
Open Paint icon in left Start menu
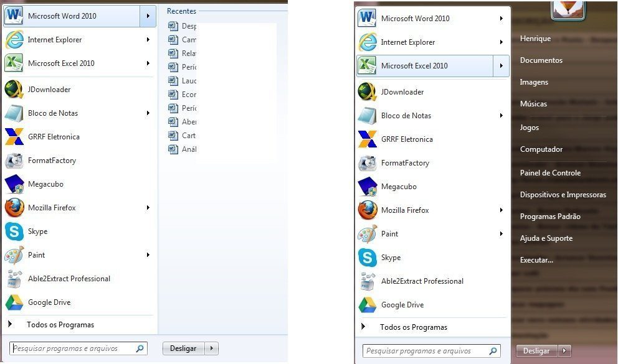tap(14, 254)
